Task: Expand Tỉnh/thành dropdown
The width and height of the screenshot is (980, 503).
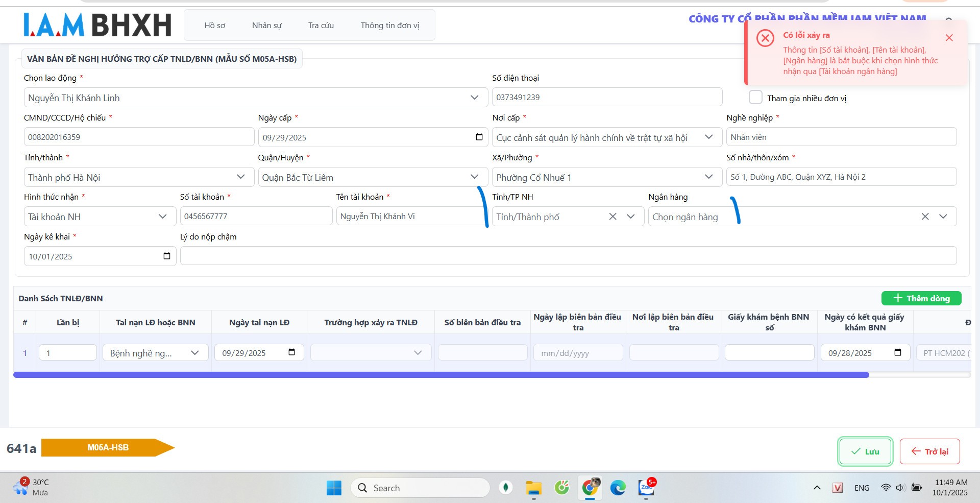Action: (240, 177)
